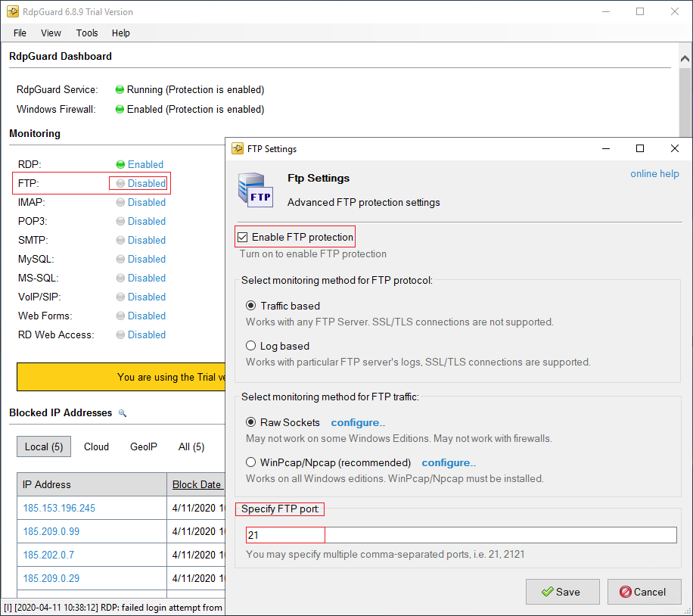Click the gray status dot next to SMTP
The width and height of the screenshot is (693, 616).
coord(120,240)
